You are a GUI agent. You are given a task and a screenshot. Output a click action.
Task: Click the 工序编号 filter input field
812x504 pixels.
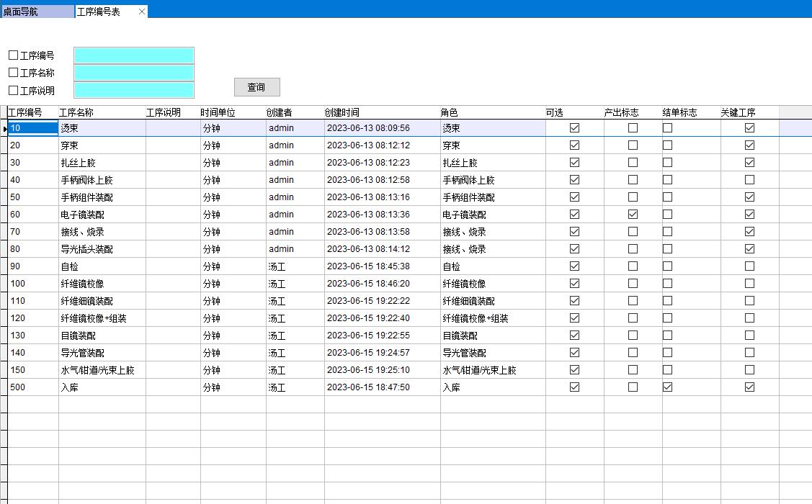[134, 55]
